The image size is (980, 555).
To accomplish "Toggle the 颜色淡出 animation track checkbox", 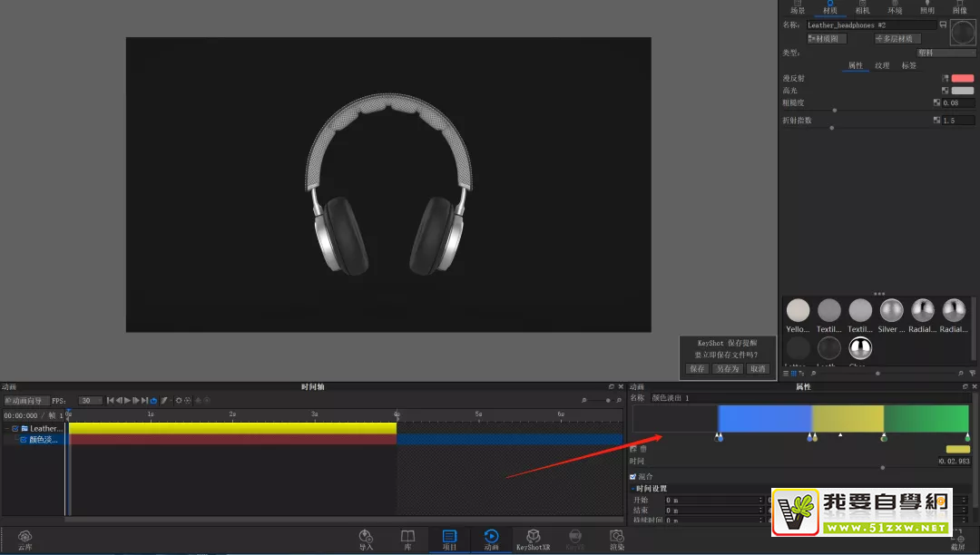I will [24, 440].
